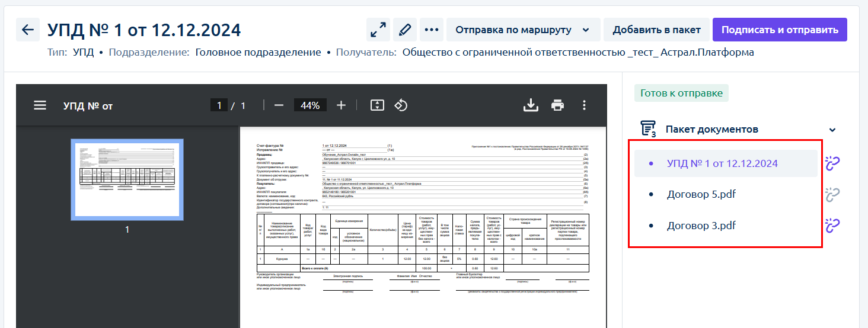Image resolution: width=868 pixels, height=328 pixels.
Task: Click the УПД № 1 от 12.12.2024 page title
Action: (144, 30)
